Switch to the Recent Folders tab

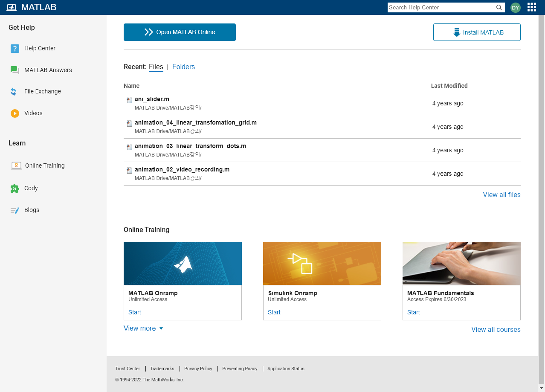point(183,67)
